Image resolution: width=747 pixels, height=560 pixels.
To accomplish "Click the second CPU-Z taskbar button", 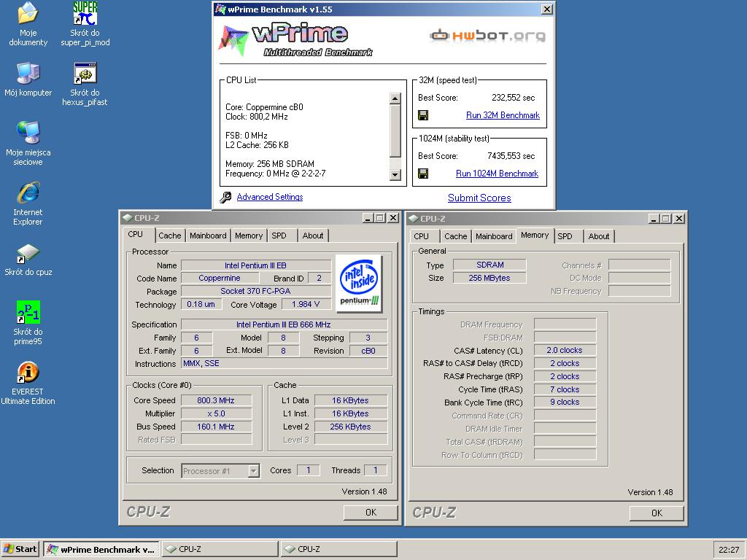I will click(338, 549).
